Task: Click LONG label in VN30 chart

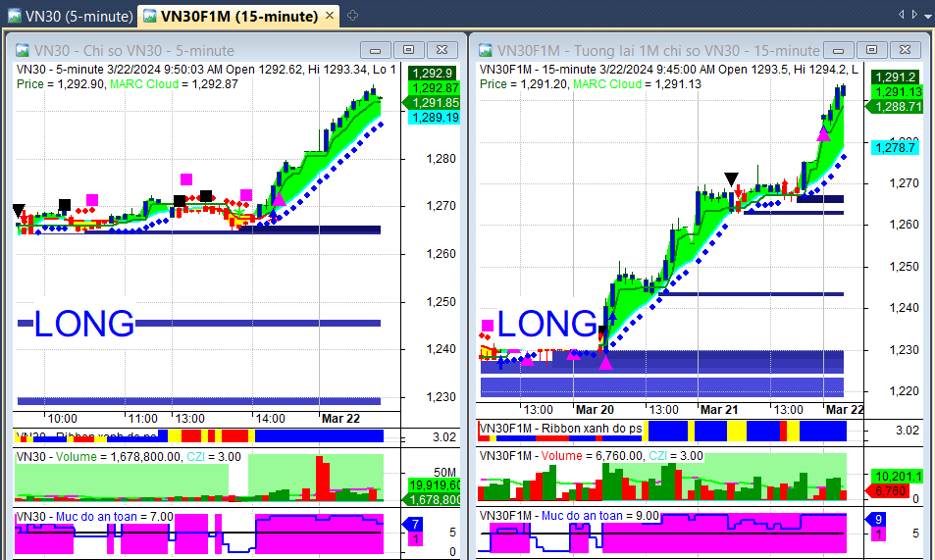Action: pyautogui.click(x=83, y=324)
